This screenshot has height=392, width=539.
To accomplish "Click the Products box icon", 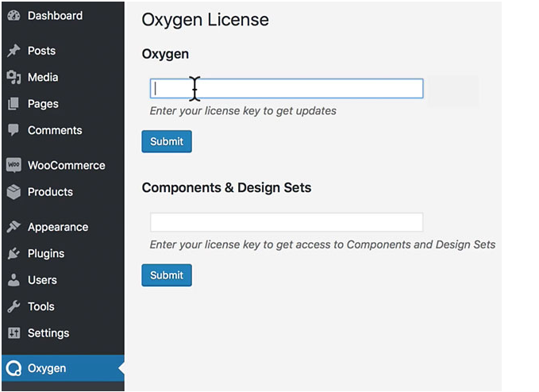I will 13,192.
